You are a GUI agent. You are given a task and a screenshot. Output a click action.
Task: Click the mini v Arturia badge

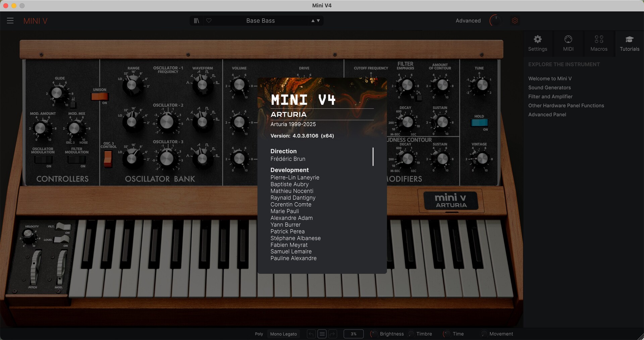(x=451, y=201)
